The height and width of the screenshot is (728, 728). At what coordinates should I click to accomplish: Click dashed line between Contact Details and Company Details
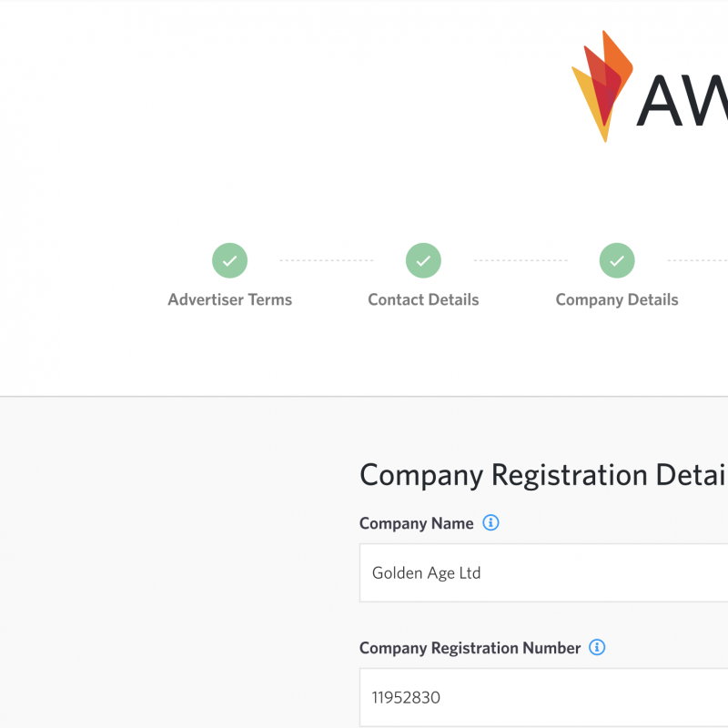click(521, 260)
